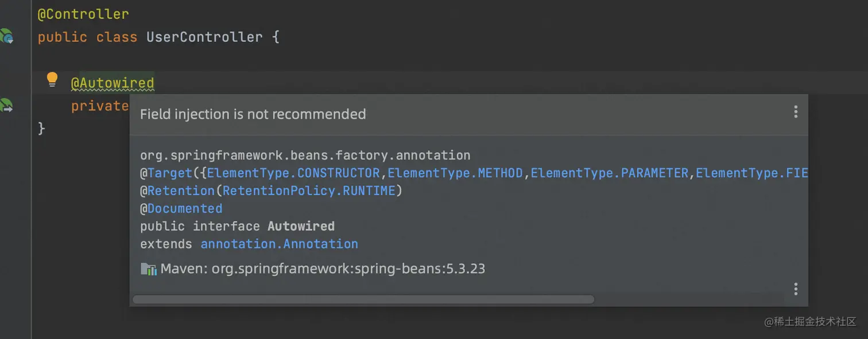Go to the RetentionPolicy.RUNTIME link
The width and height of the screenshot is (868, 339).
point(309,190)
